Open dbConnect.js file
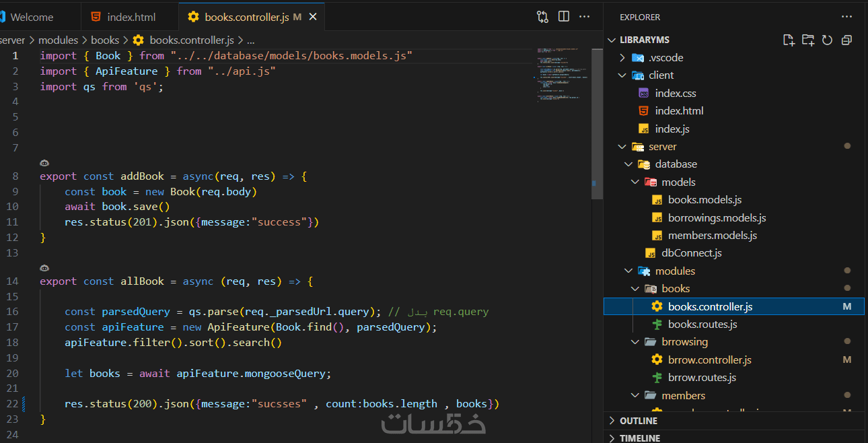This screenshot has height=443, width=868. click(x=734, y=253)
